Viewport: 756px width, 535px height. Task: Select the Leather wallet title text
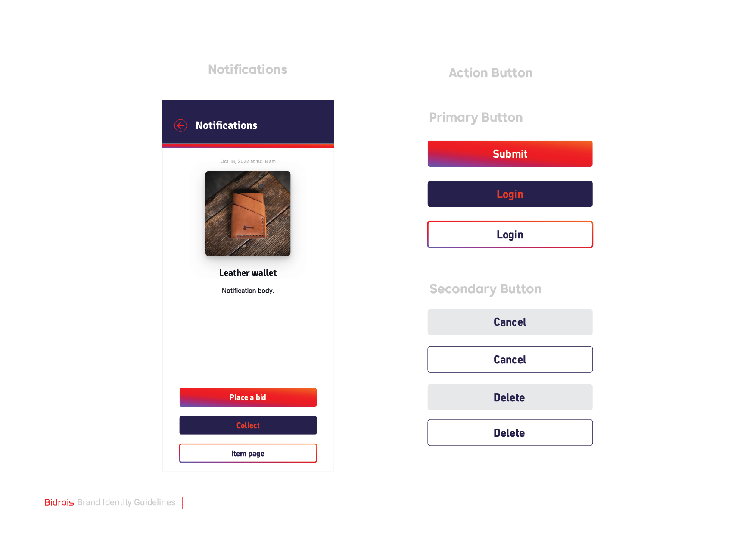(248, 273)
